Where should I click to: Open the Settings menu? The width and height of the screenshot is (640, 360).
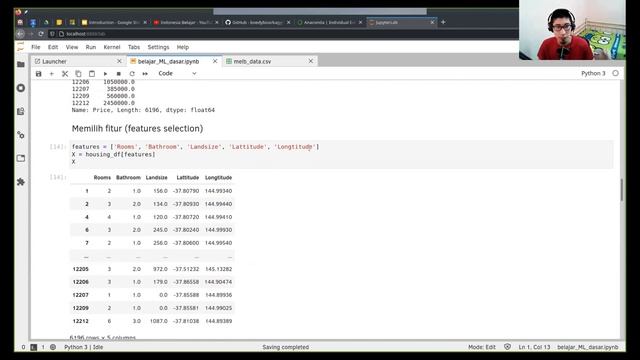158,47
